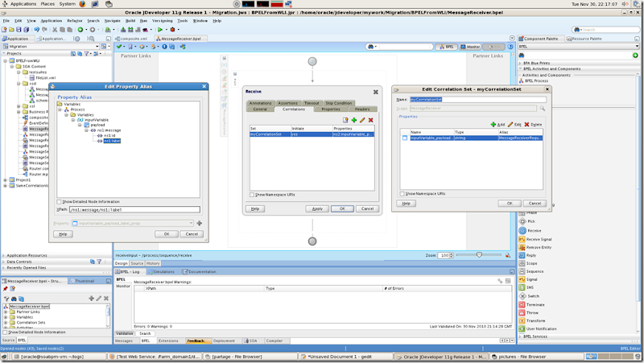
Task: Select myCorrelationSet row in Receive table
Action: point(312,134)
